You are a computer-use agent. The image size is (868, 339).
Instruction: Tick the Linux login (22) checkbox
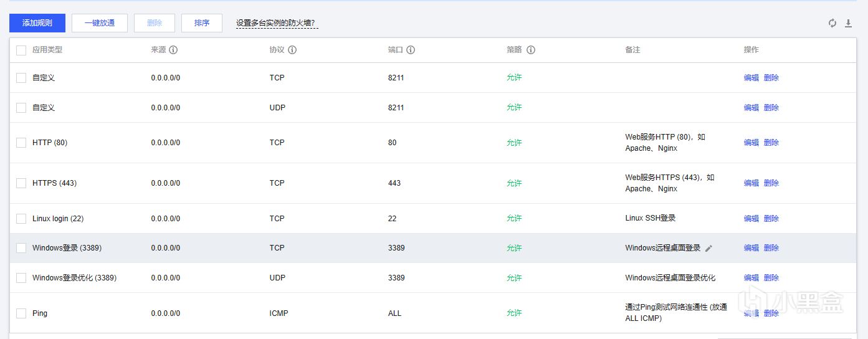21,219
